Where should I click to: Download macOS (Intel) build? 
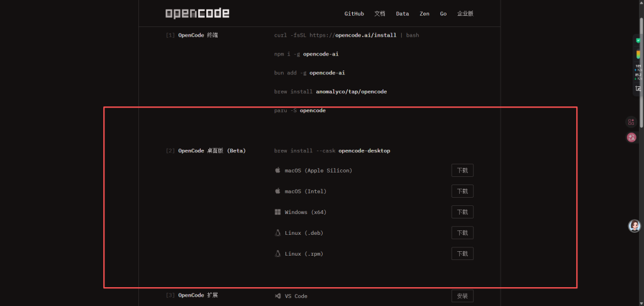(x=462, y=191)
